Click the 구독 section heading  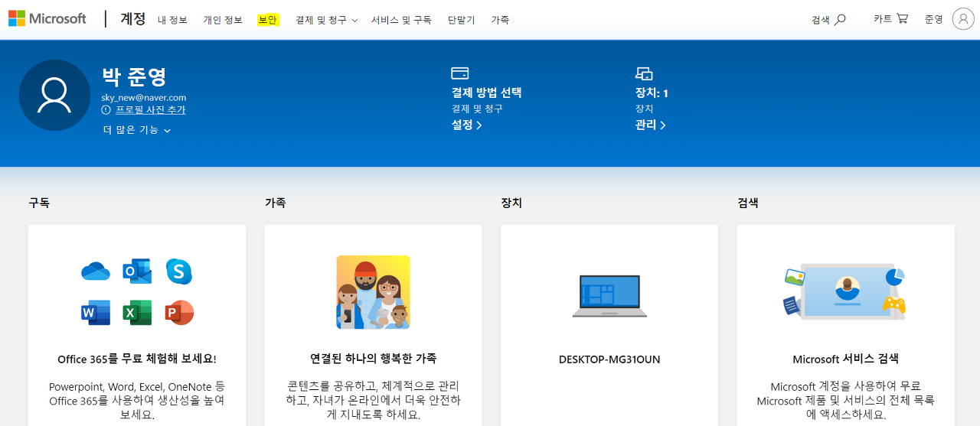pyautogui.click(x=39, y=203)
